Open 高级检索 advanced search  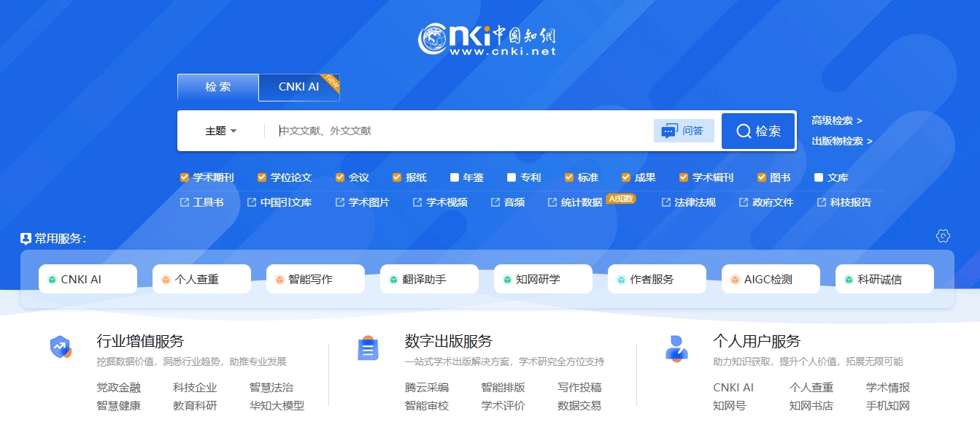pos(837,120)
